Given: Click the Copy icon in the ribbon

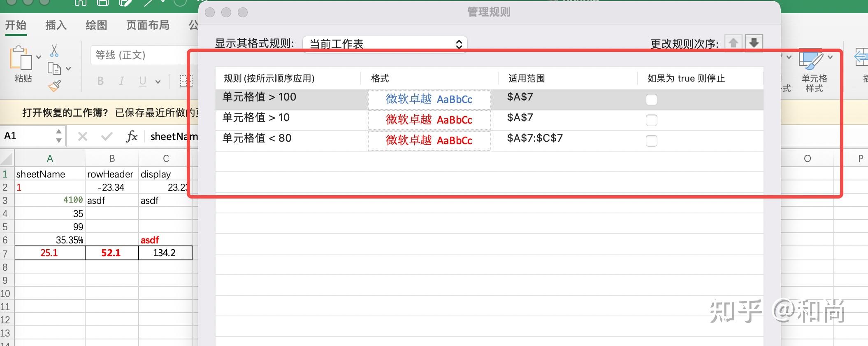Looking at the screenshot, I should [x=54, y=68].
